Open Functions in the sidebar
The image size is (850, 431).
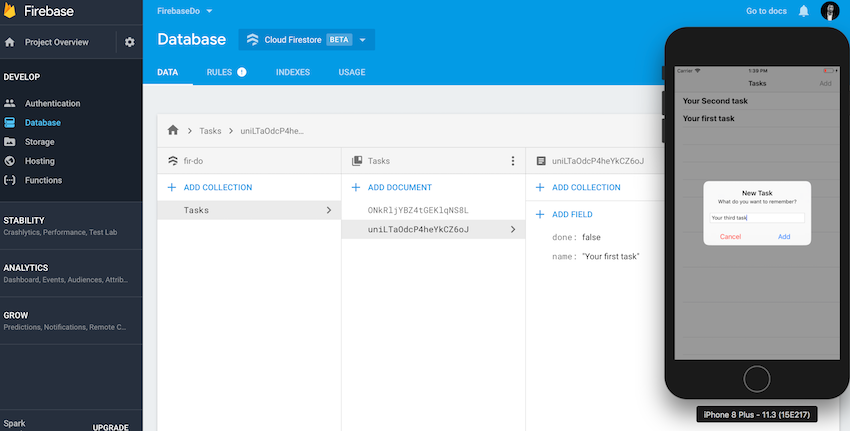pyautogui.click(x=43, y=180)
